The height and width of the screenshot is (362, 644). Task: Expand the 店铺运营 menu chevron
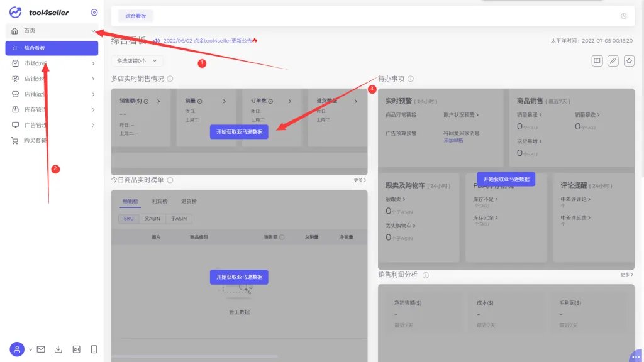pos(93,94)
